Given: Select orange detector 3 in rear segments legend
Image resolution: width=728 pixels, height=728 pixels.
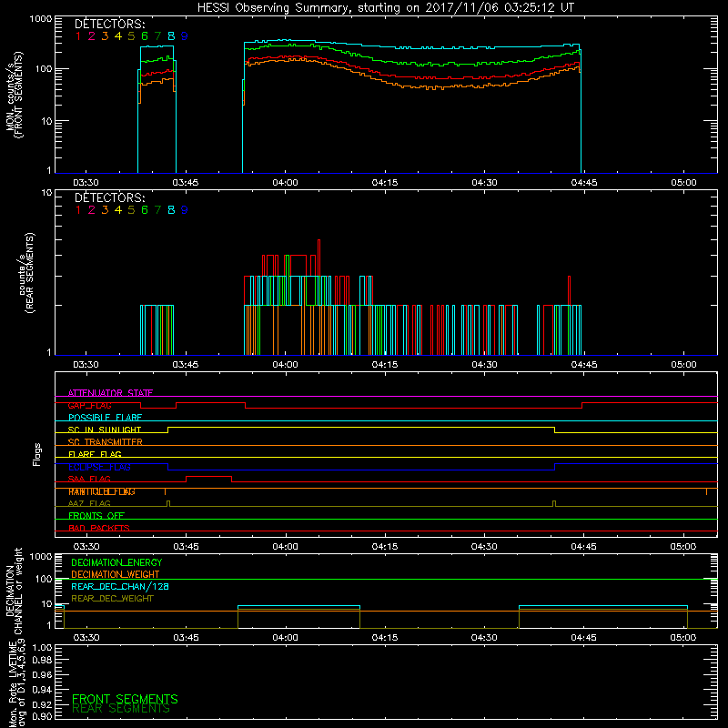Looking at the screenshot, I should click(105, 210).
